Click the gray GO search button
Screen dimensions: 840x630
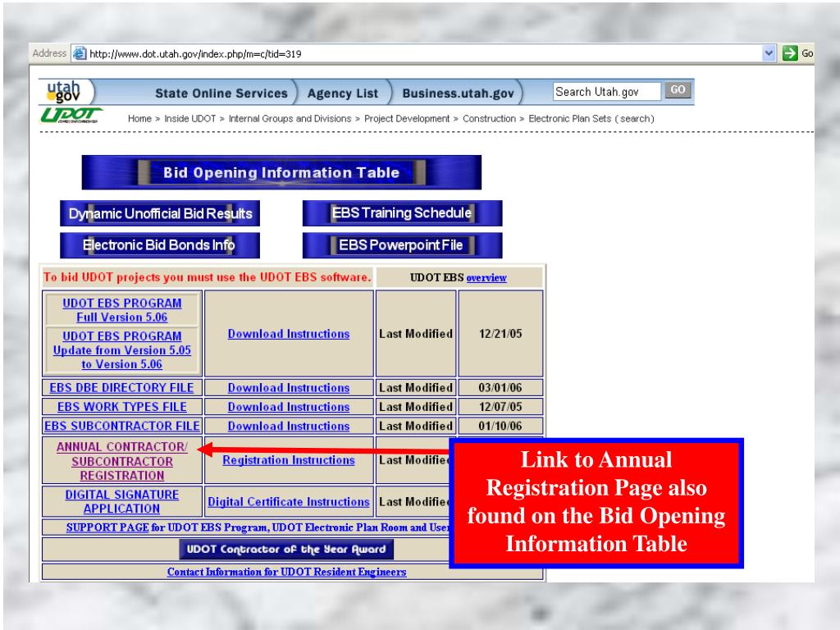[678, 90]
